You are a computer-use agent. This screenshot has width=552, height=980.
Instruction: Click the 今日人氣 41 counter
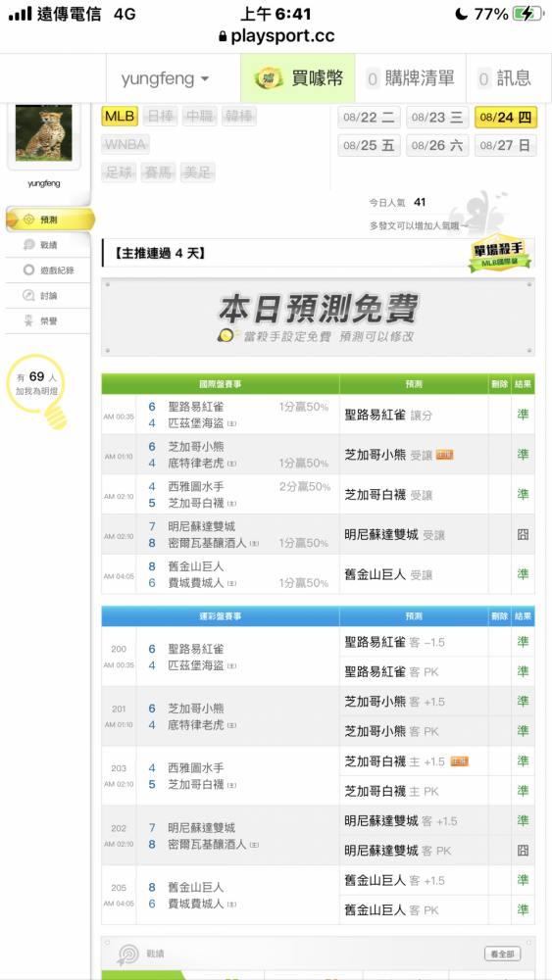pyautogui.click(x=398, y=203)
